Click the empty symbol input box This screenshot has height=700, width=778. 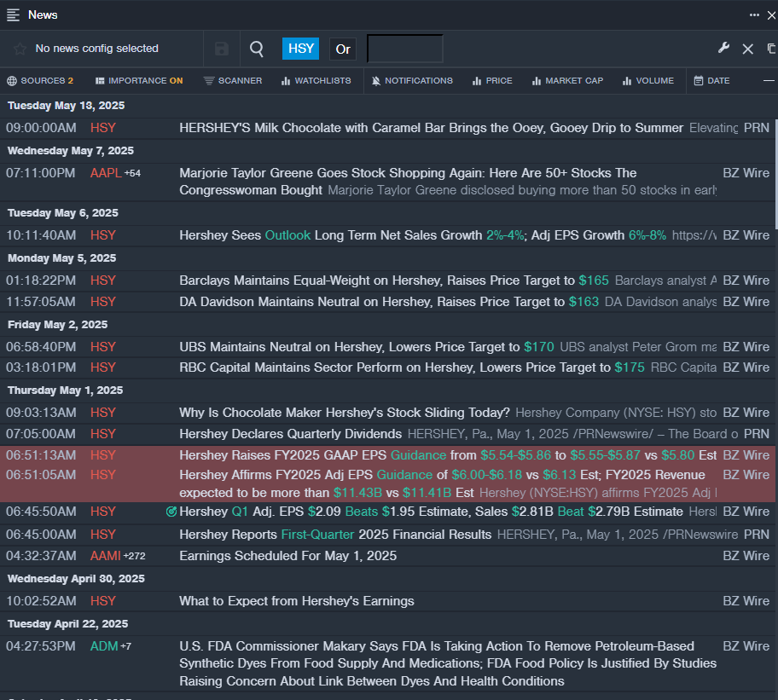point(405,49)
